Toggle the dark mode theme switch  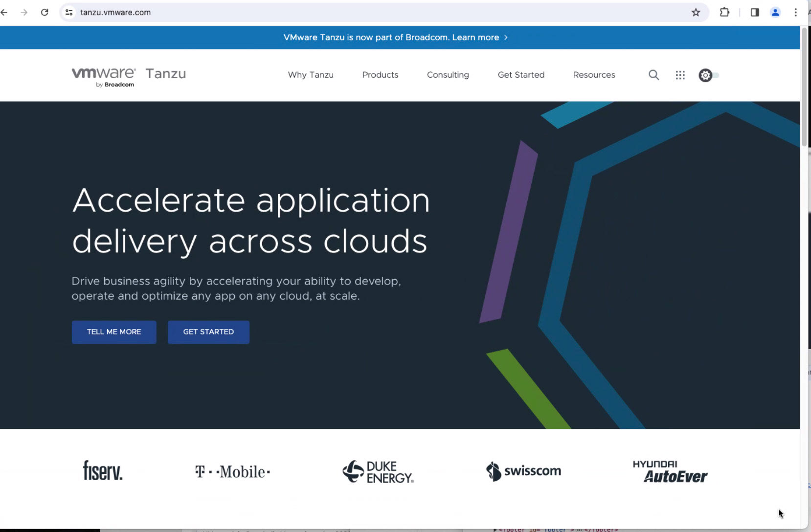[x=708, y=75]
